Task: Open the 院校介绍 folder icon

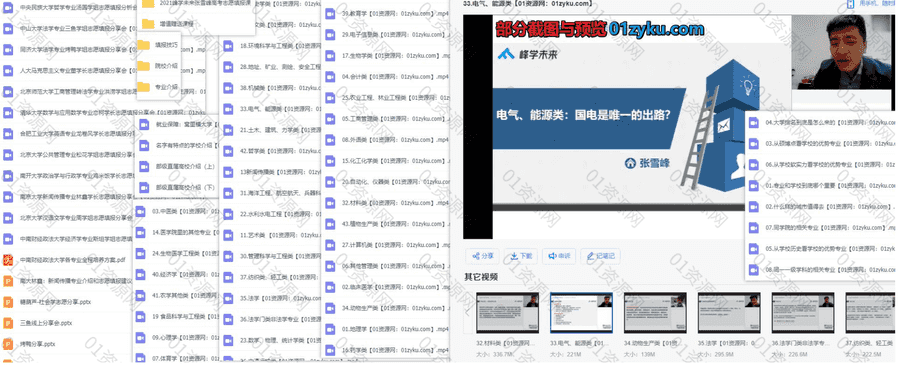Action: 143,66
